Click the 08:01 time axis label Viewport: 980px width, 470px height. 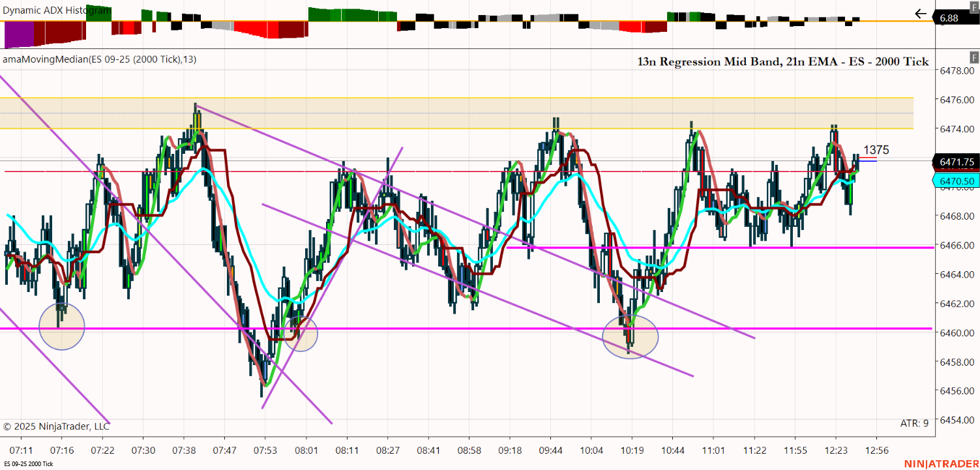305,450
